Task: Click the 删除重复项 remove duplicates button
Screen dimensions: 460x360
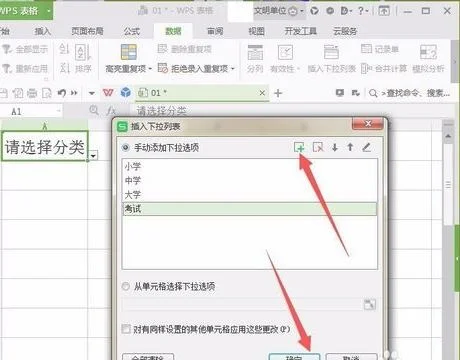Action: [x=184, y=49]
